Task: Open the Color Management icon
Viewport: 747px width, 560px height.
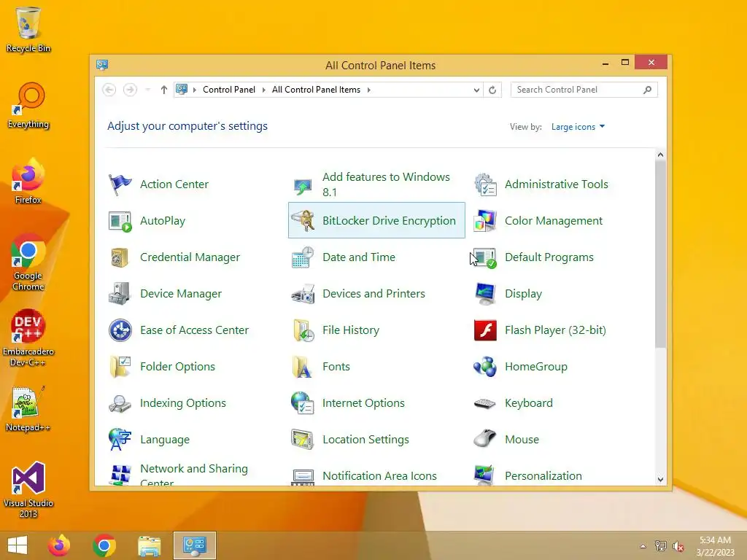Action: point(485,221)
